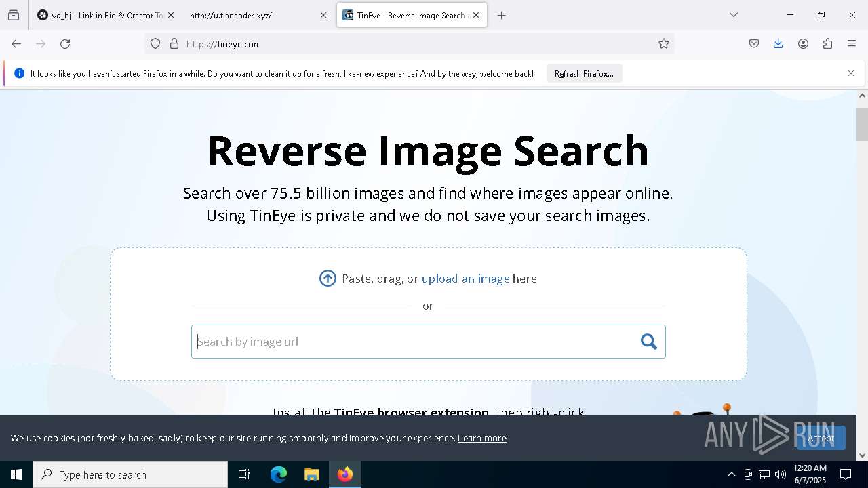868x488 pixels.
Task: Click page scrollbar up arrow
Action: [862, 96]
